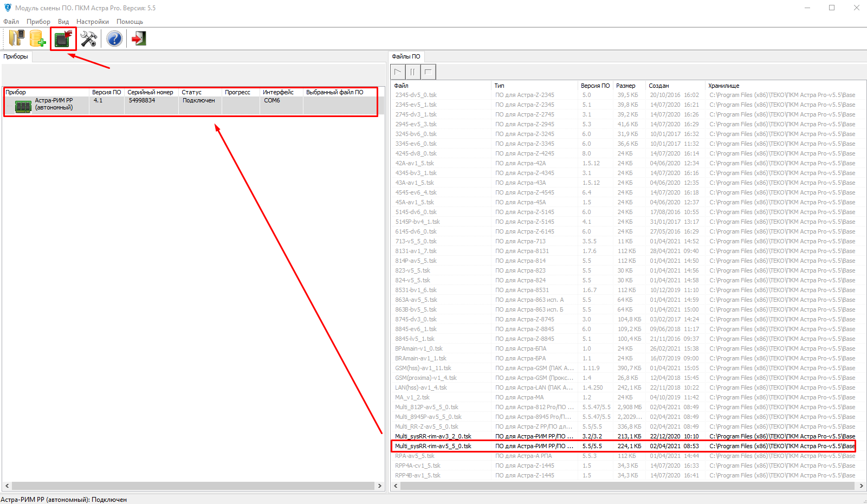Screen dimensions: 867x504
Task: Open the Помощь menu
Action: (130, 22)
